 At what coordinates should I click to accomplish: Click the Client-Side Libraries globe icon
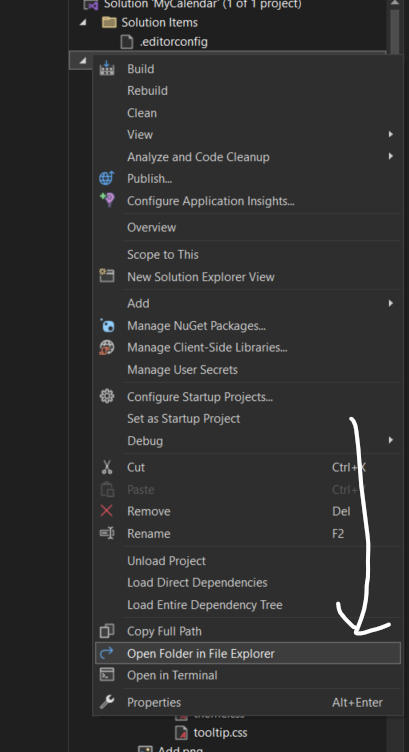(x=106, y=347)
